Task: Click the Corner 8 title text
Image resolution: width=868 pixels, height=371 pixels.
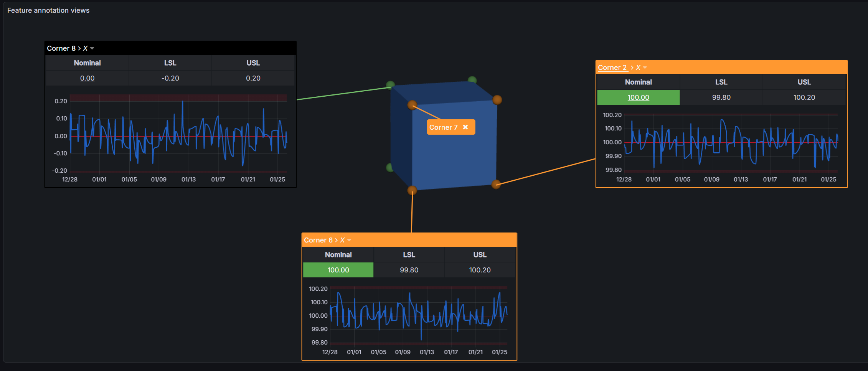Action: pos(61,48)
